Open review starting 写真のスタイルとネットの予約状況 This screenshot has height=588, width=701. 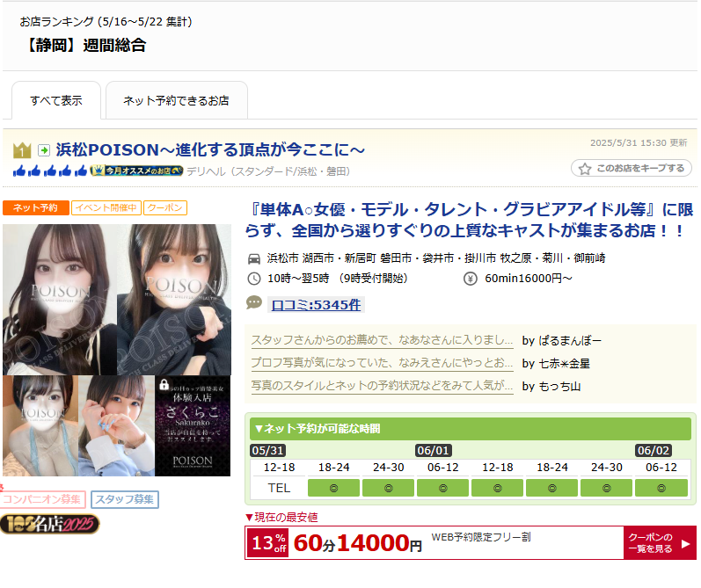coord(382,386)
